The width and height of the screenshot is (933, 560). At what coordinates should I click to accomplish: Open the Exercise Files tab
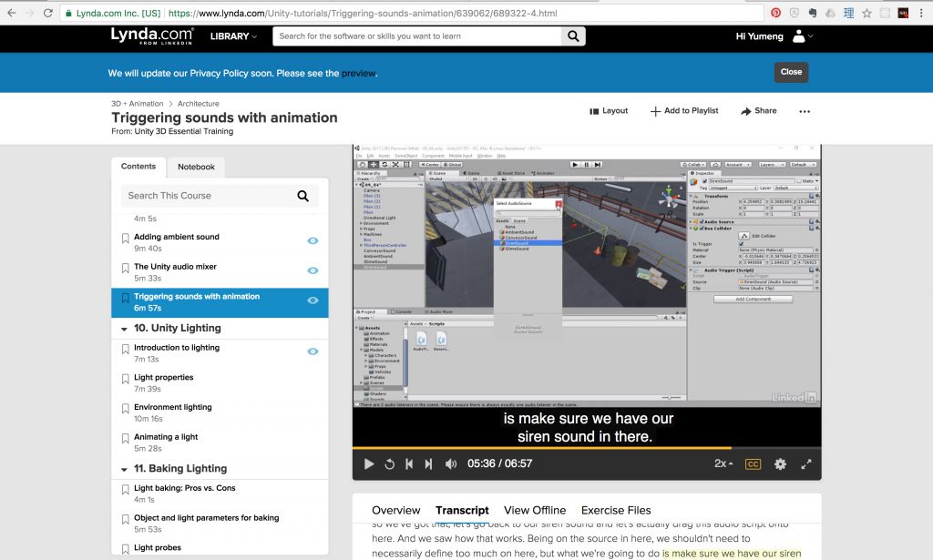pyautogui.click(x=616, y=510)
